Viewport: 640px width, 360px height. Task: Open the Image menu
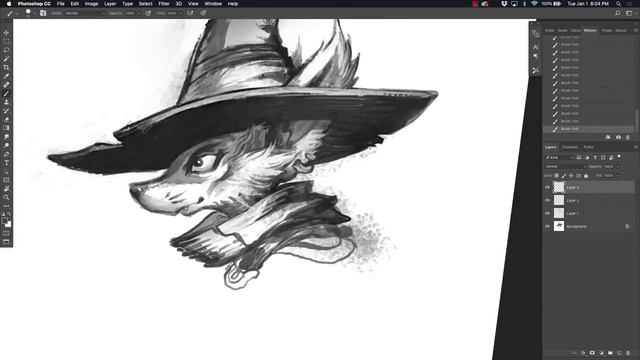click(x=91, y=4)
